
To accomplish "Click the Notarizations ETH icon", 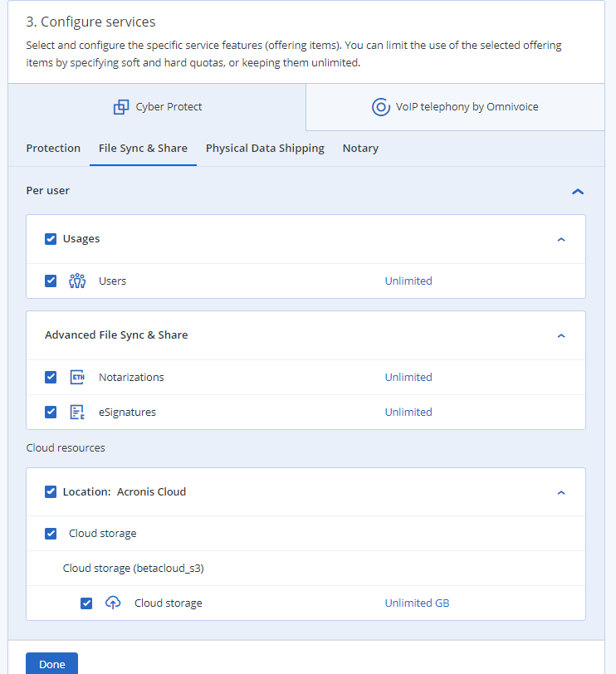I will click(x=77, y=377).
